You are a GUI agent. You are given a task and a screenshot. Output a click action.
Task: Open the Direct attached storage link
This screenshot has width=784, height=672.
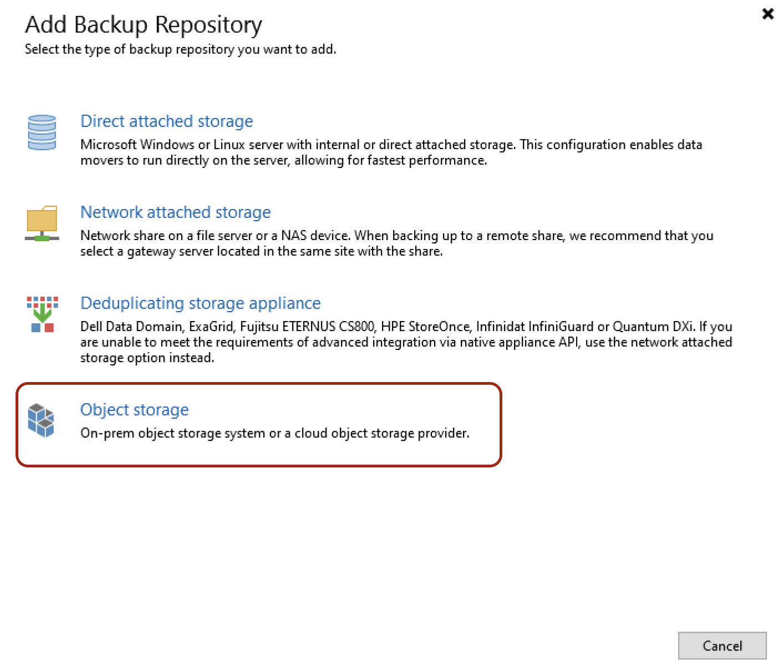166,121
